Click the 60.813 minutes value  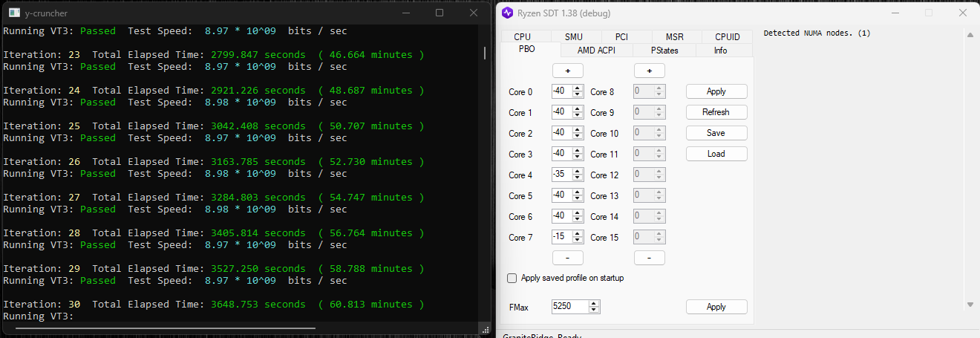point(370,305)
